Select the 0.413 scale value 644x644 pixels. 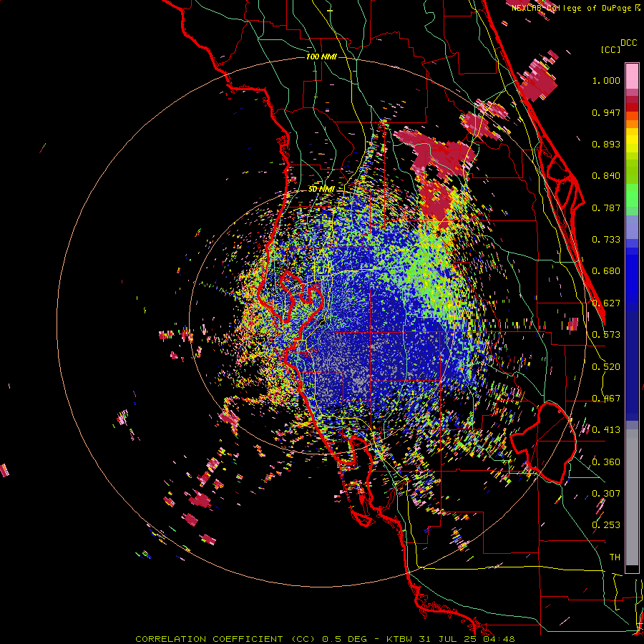pos(606,430)
